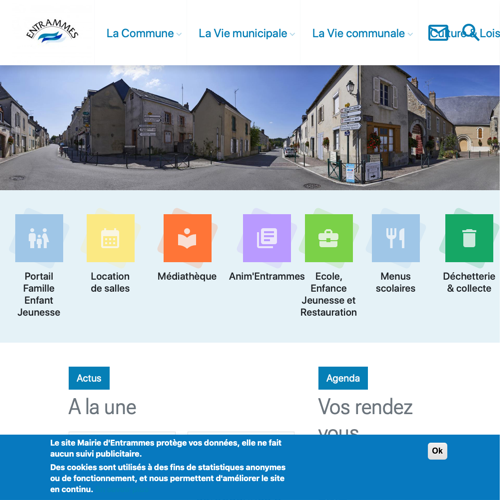
Task: Open the purple Anim'Entrammes document tile
Action: coord(267,238)
